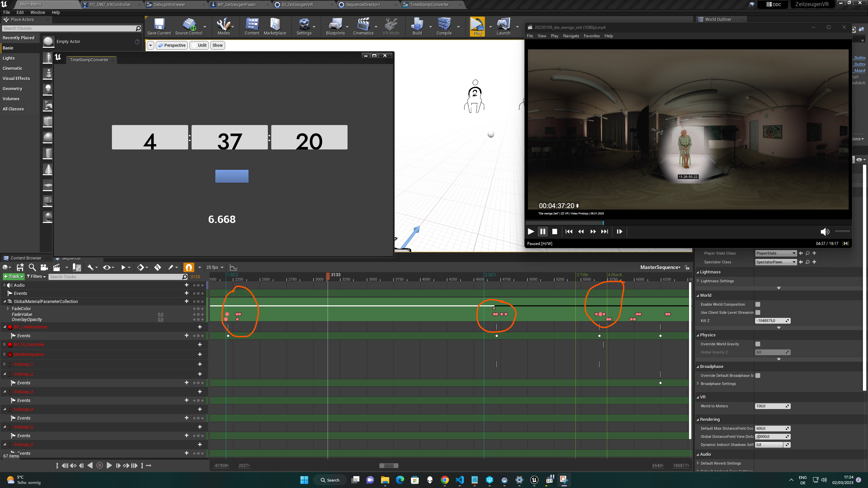Open the Marketplace toolbar button
Screen dimensions: 868x488
275,26
